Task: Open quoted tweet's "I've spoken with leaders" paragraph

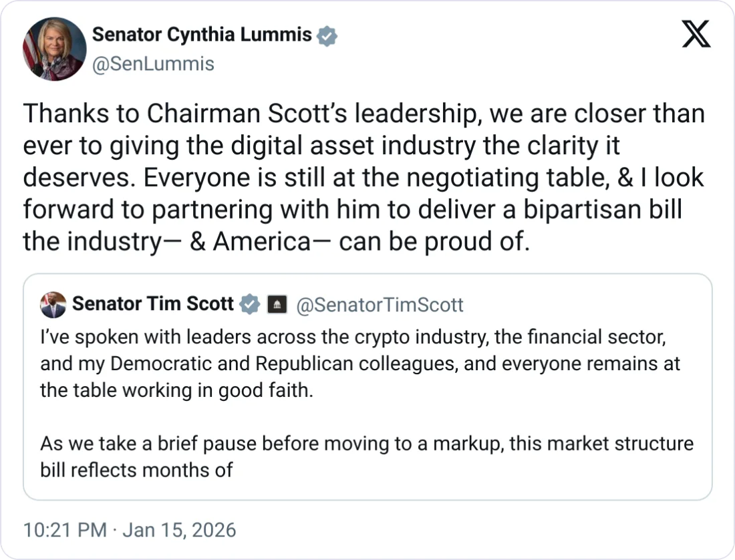Action: [353, 338]
